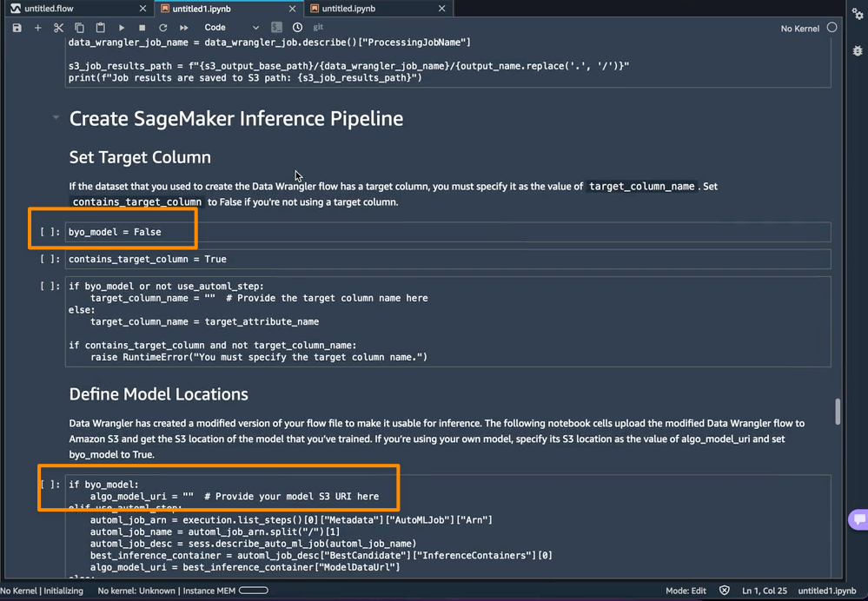Click into the contains_target_column = True cell

[447, 259]
